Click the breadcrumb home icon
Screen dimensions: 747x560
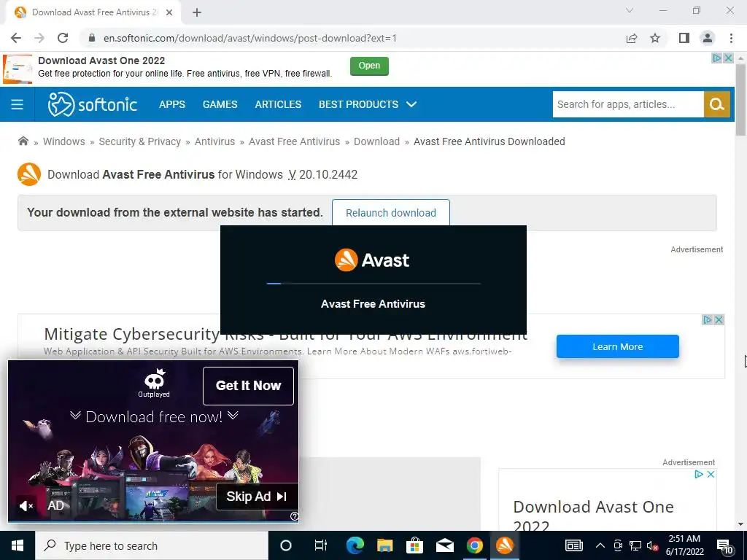(x=23, y=141)
